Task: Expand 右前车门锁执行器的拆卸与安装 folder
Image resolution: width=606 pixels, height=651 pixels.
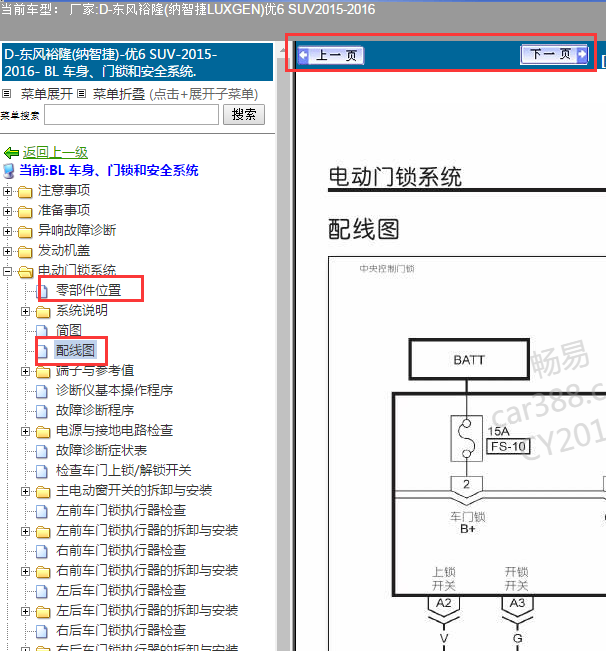Action: coord(25,571)
